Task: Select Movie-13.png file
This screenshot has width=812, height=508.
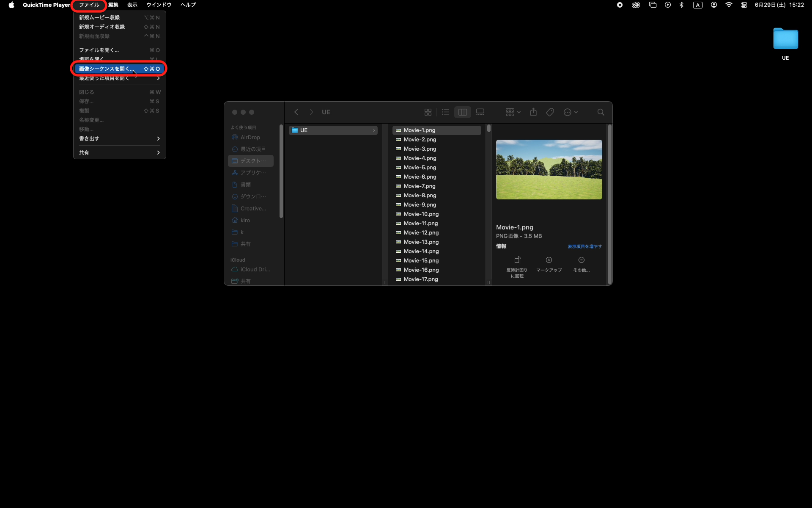Action: tap(437, 242)
